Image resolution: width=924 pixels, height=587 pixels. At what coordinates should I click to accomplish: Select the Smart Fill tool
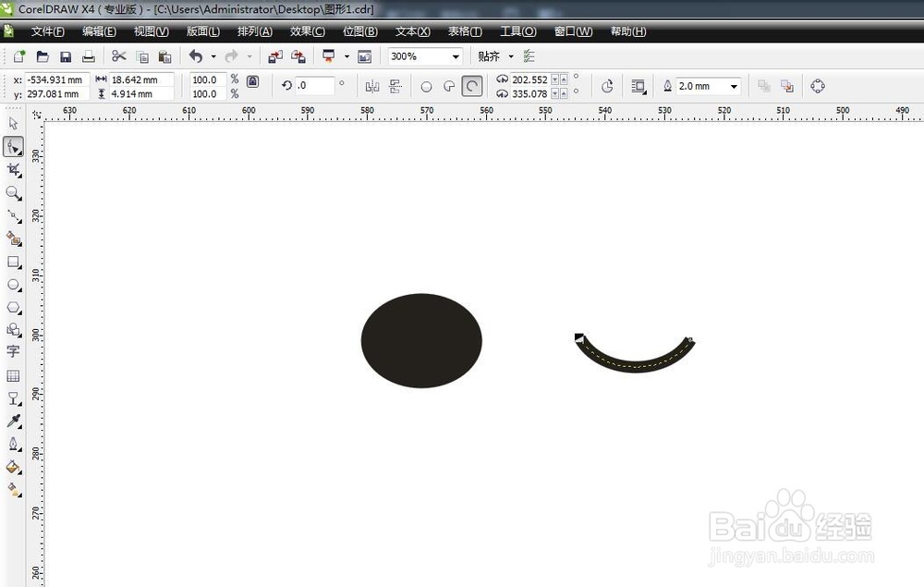click(x=14, y=238)
